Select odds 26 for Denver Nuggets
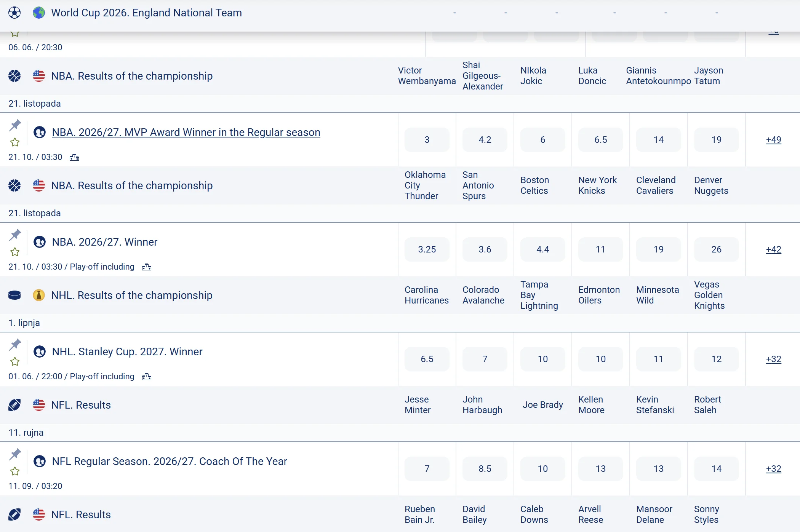Image resolution: width=800 pixels, height=532 pixels. 717,249
